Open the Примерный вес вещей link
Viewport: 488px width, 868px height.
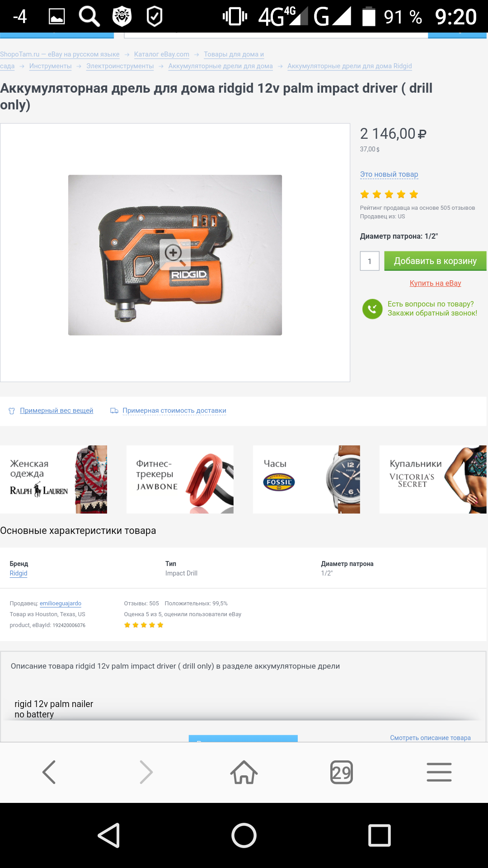pyautogui.click(x=56, y=410)
